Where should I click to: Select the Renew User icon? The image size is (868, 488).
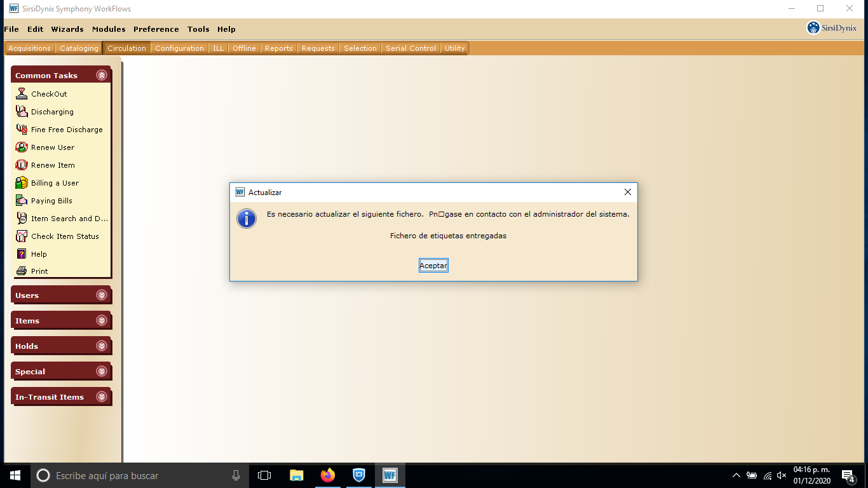click(x=22, y=147)
